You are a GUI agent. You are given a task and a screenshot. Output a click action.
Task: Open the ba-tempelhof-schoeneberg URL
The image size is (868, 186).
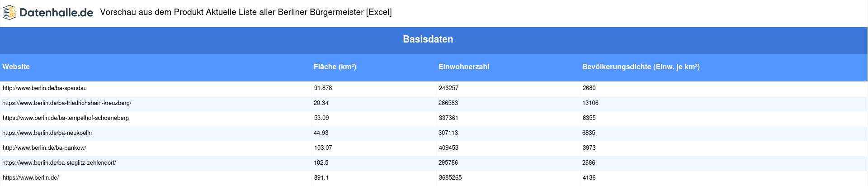pyautogui.click(x=66, y=118)
